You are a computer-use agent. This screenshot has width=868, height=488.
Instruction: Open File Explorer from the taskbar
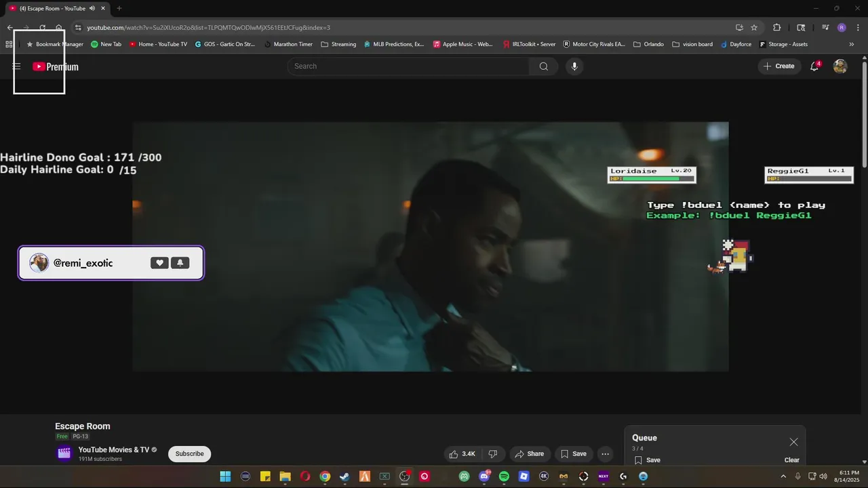(285, 476)
